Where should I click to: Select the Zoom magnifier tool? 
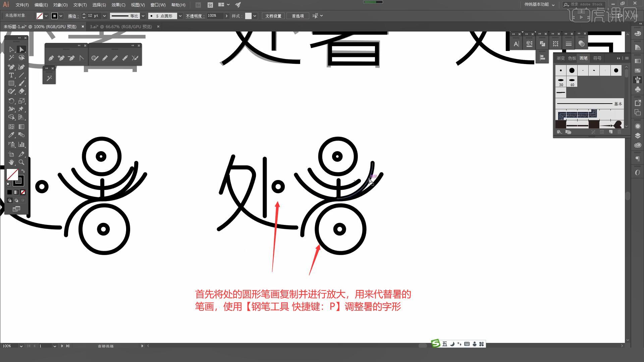(21, 162)
